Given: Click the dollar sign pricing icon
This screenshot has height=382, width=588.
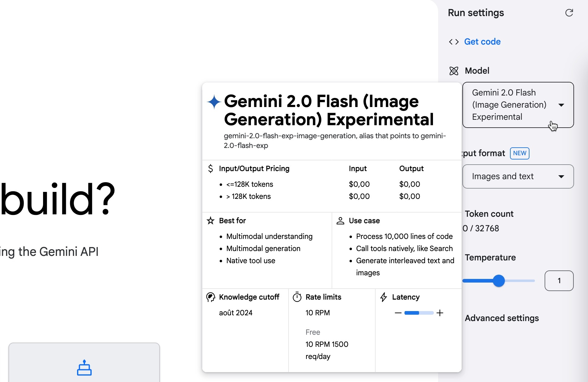Looking at the screenshot, I should tap(211, 169).
